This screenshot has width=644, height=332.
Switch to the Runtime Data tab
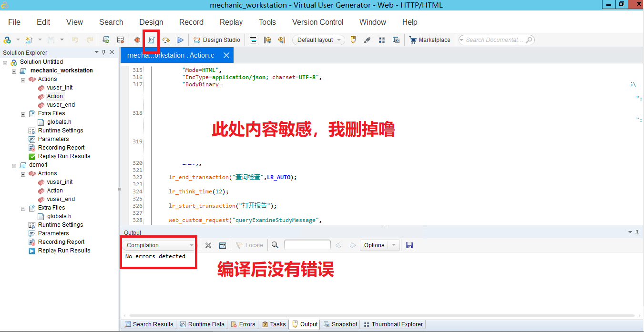coord(202,324)
